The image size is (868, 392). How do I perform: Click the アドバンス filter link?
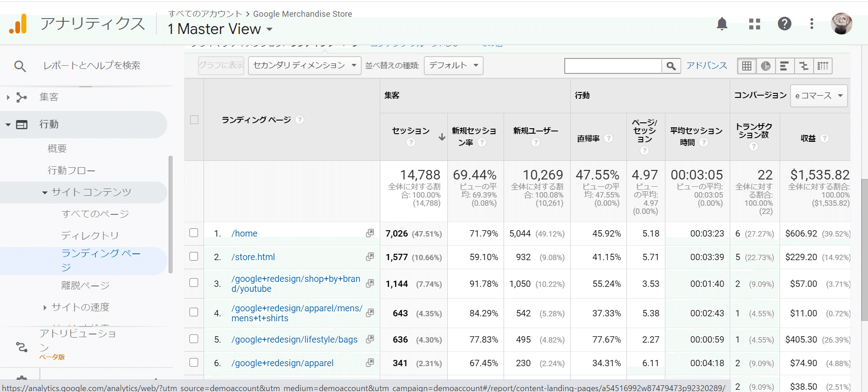tap(707, 65)
